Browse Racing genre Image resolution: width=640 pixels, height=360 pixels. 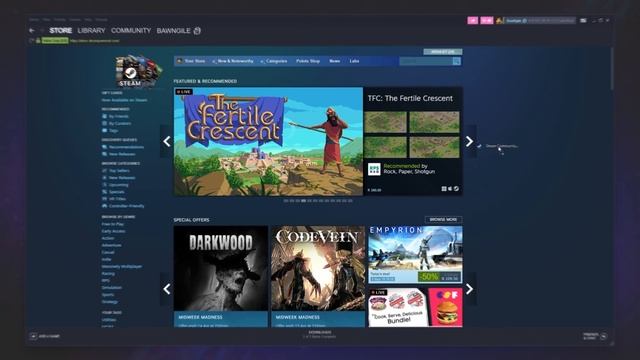coord(108,273)
